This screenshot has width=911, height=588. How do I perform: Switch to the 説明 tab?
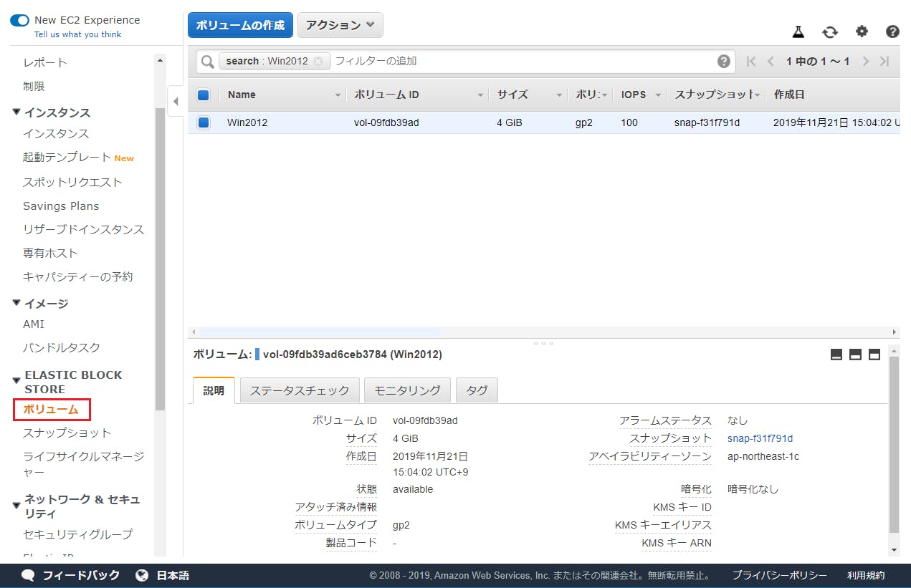coord(214,390)
